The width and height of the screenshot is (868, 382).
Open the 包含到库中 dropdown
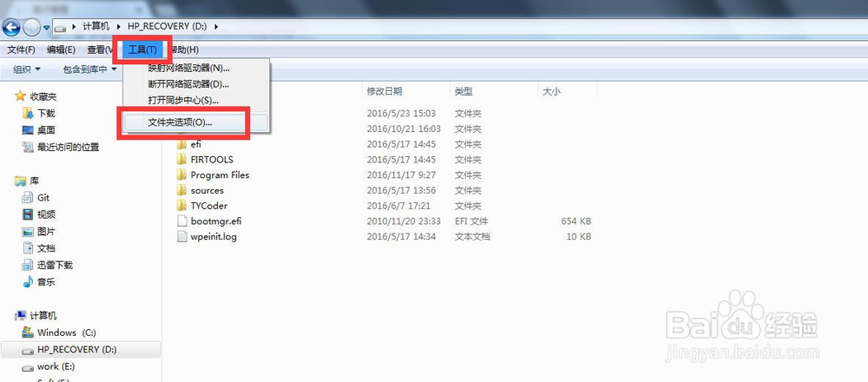89,69
